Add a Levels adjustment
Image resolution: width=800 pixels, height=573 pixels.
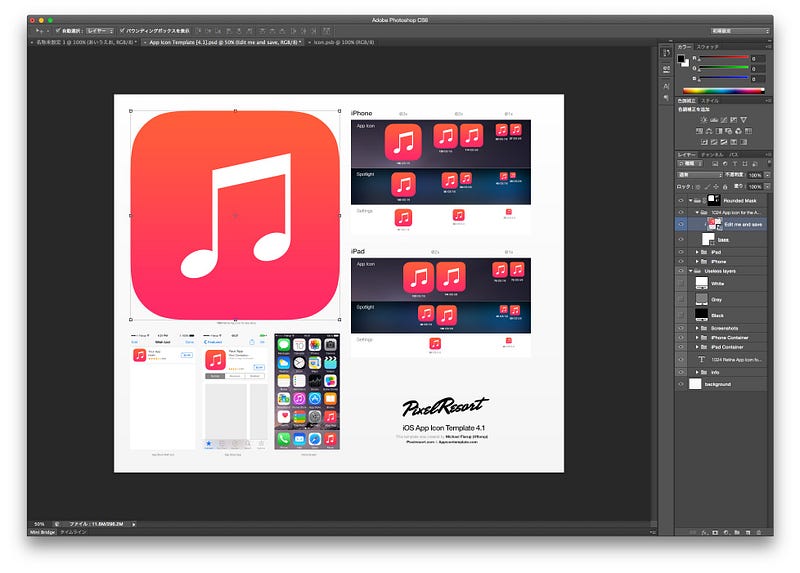[x=714, y=120]
